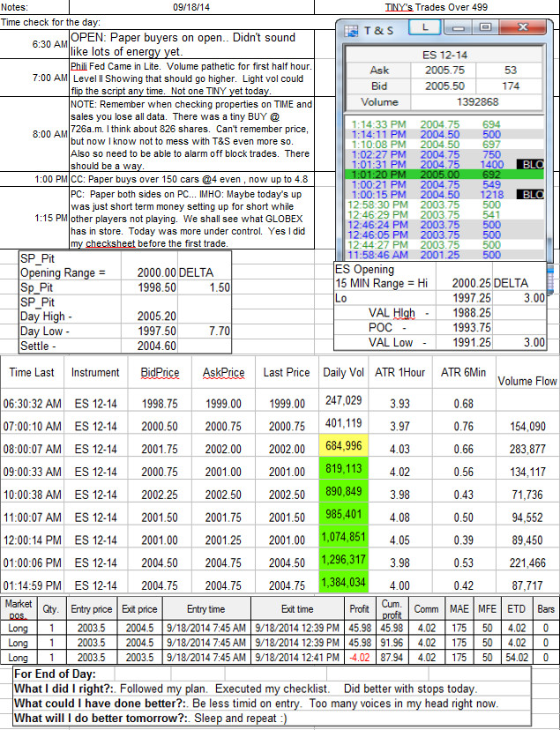Select the ATR 1Hour column header
This screenshot has height=730, width=560.
(400, 372)
